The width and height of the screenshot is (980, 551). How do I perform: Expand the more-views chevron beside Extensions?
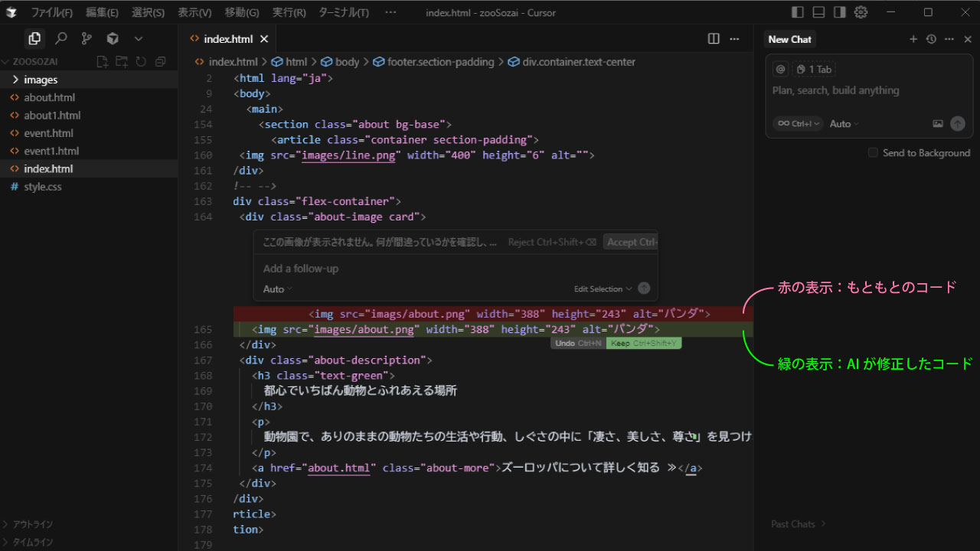[139, 38]
